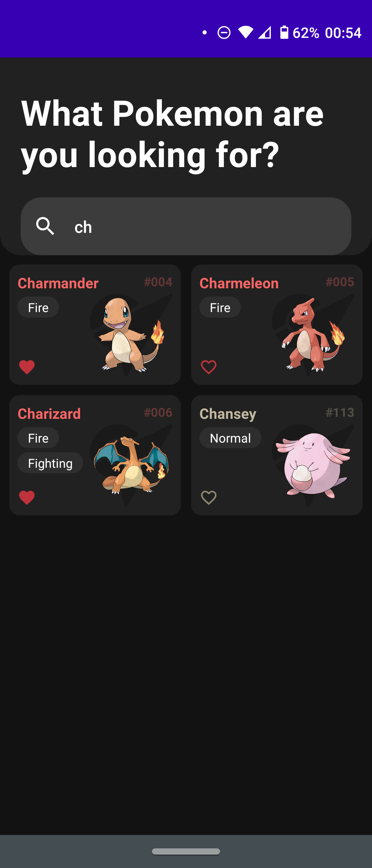This screenshot has height=868, width=372.
Task: Focus the search field containing "ch"
Action: 186,226
